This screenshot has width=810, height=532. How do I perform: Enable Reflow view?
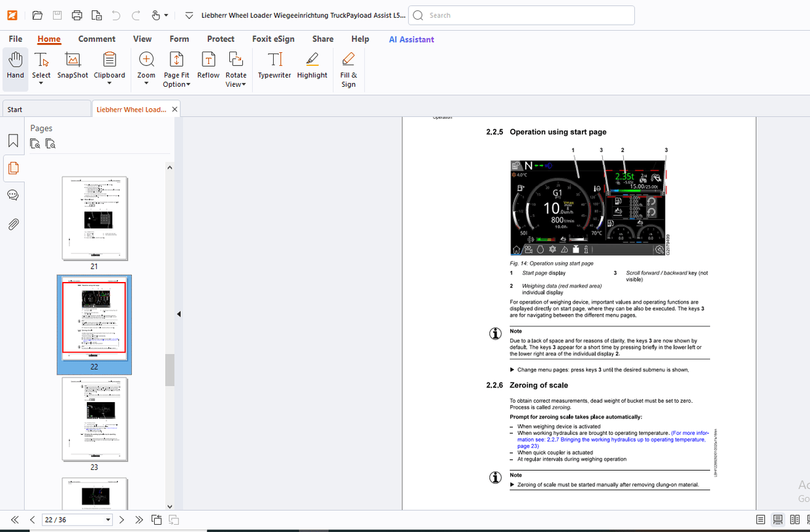(208, 65)
